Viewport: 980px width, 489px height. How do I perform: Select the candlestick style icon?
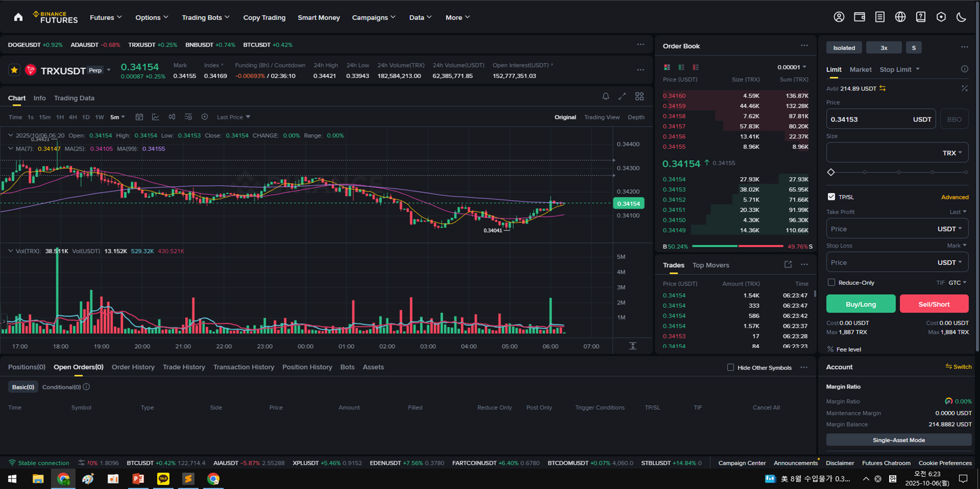tap(172, 117)
